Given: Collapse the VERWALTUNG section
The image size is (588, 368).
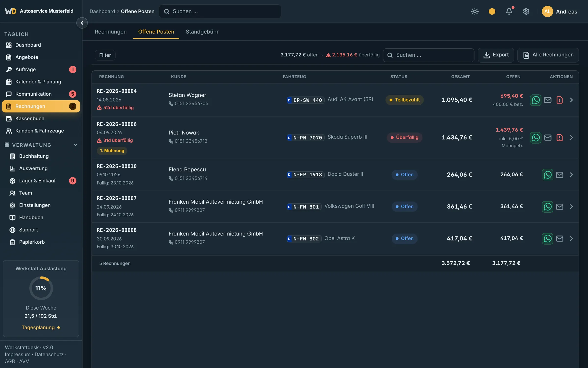Looking at the screenshot, I should (75, 145).
